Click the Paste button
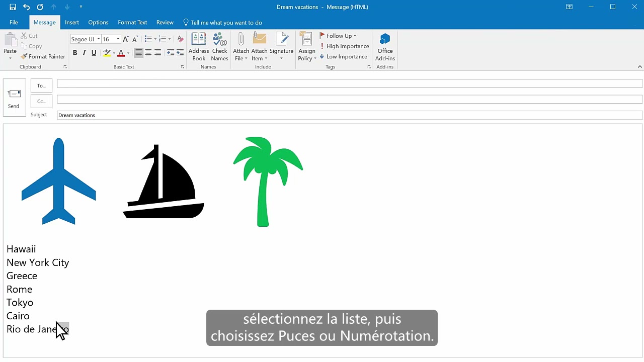Image resolution: width=644 pixels, height=362 pixels. click(x=10, y=46)
